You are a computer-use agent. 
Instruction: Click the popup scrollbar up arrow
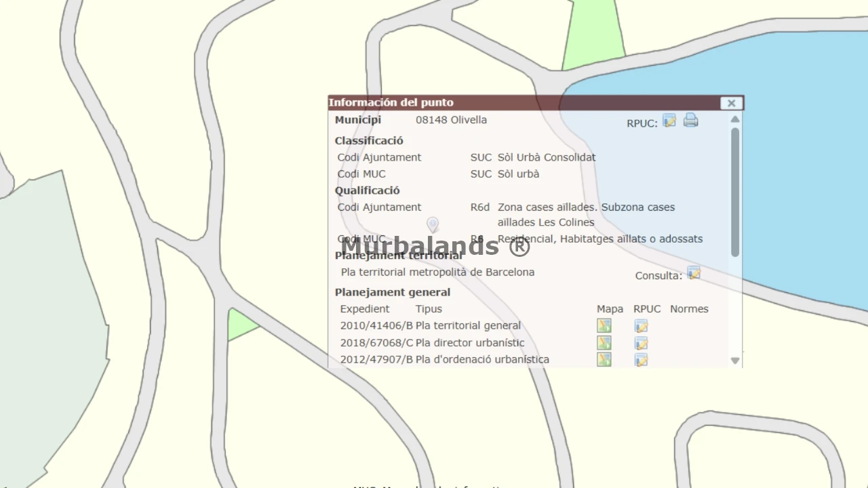tap(735, 119)
